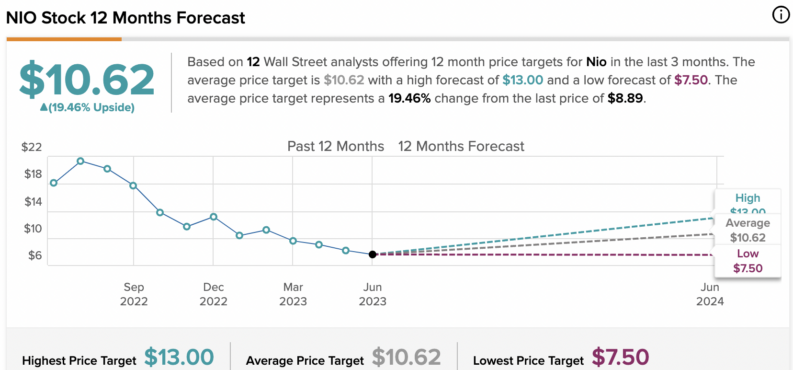Click the info icon in the top-right corner
793x370 pixels.
780,16
